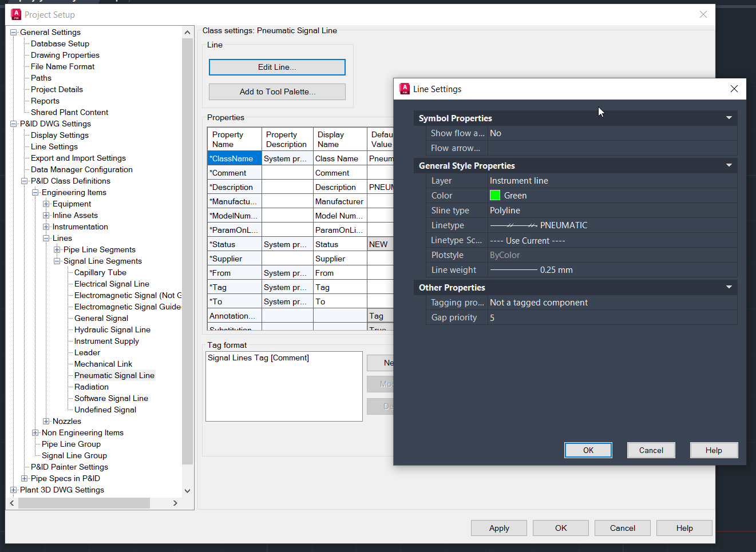The image size is (756, 552).
Task: Collapse the Signal Line Segments node
Action: 57,261
